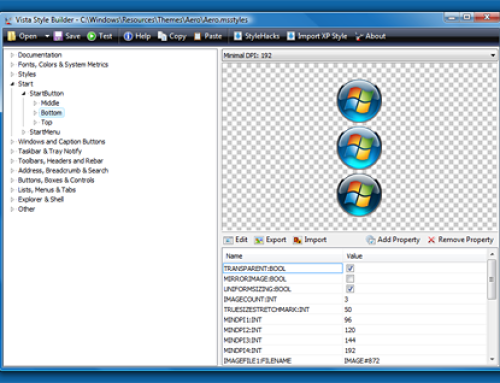
Task: Click the top start orb image
Action: (359, 101)
